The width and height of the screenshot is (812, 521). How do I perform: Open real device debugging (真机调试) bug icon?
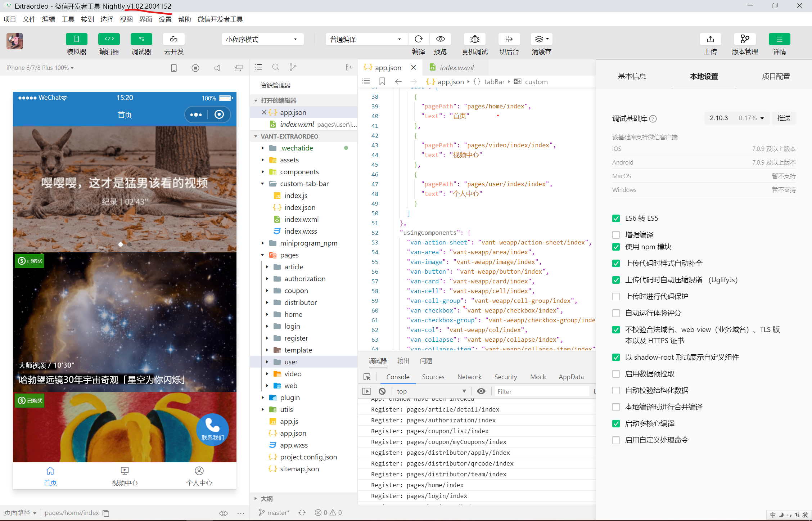[x=474, y=39]
